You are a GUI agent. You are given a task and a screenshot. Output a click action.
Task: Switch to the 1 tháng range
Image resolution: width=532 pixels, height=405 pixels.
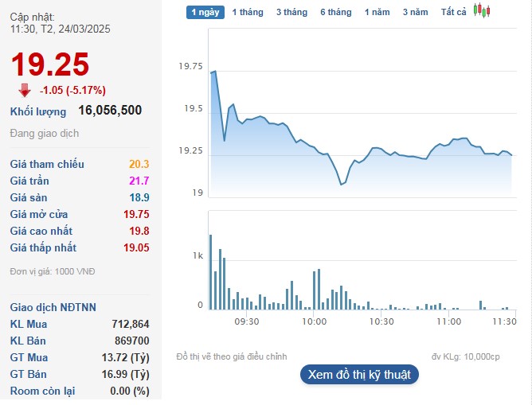pyautogui.click(x=247, y=12)
